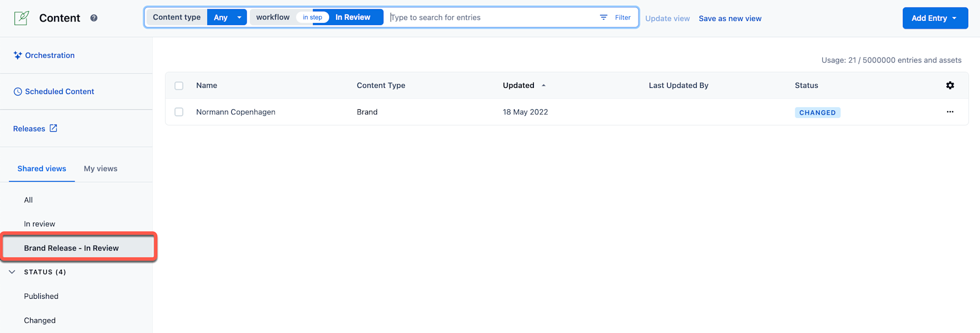Select all entries checkbox in header
The height and width of the screenshot is (333, 980).
click(179, 86)
